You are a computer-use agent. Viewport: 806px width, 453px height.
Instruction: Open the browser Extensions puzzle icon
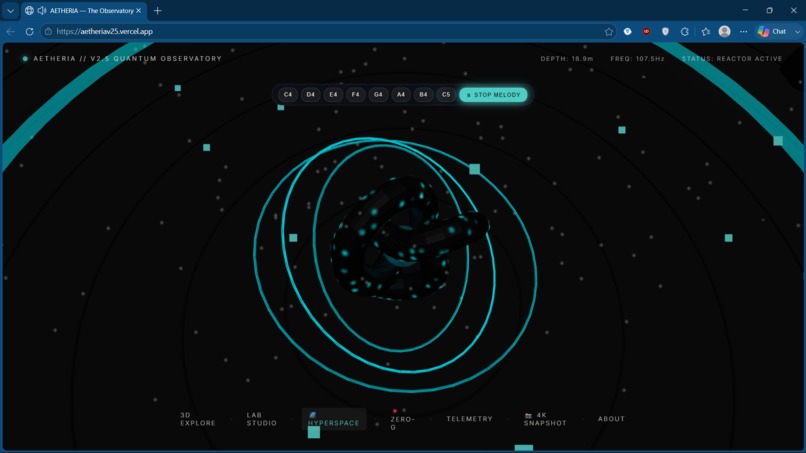click(685, 31)
